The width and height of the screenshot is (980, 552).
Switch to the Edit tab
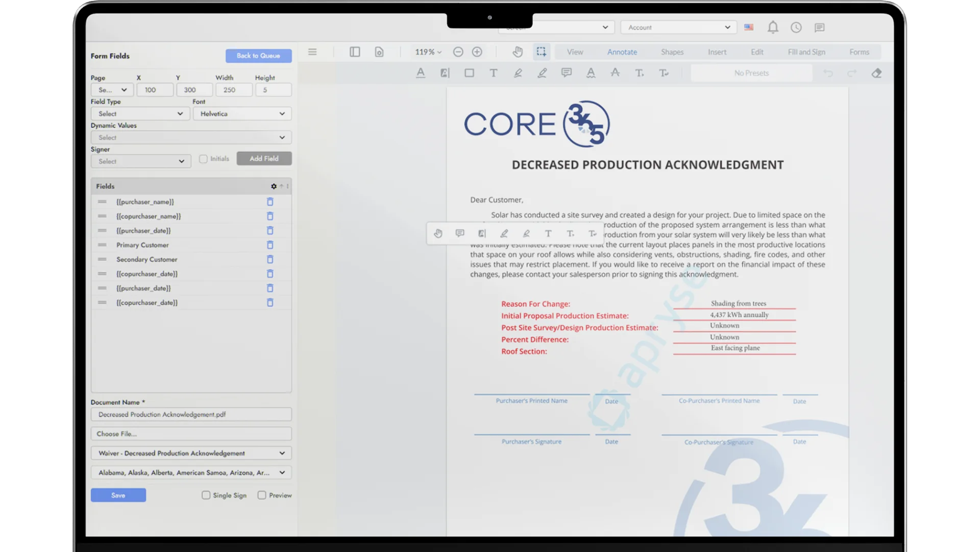point(757,52)
